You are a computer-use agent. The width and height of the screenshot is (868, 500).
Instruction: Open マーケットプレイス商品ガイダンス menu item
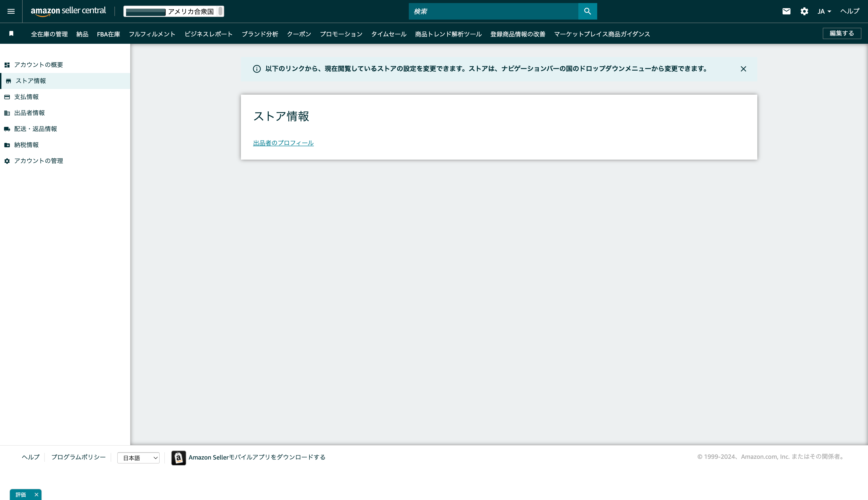coord(602,34)
